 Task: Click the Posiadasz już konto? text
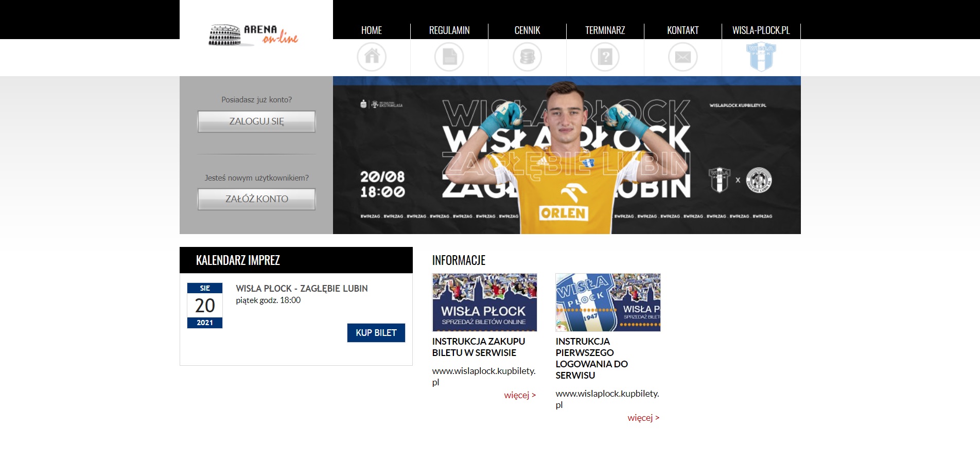point(256,100)
